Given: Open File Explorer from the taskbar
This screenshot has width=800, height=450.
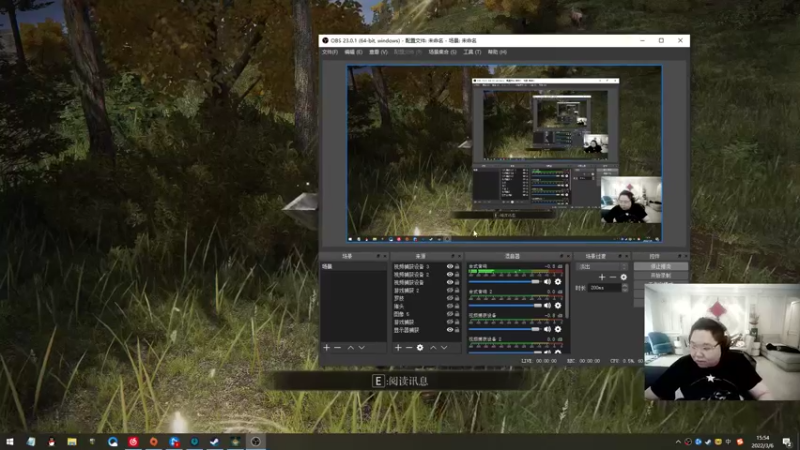Looking at the screenshot, I should pyautogui.click(x=71, y=442).
